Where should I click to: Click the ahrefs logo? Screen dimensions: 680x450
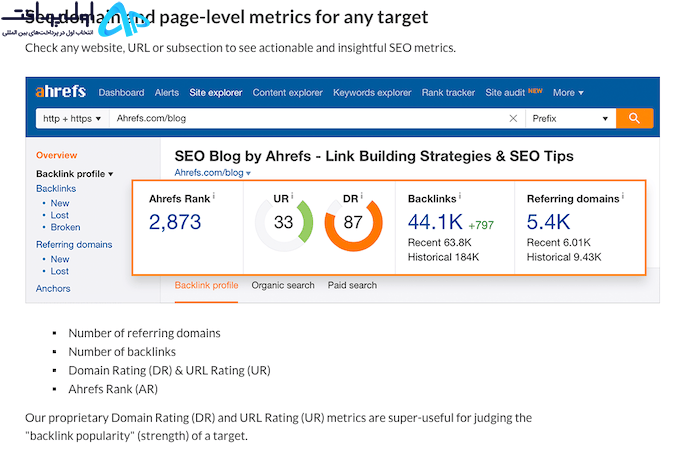[x=61, y=91]
